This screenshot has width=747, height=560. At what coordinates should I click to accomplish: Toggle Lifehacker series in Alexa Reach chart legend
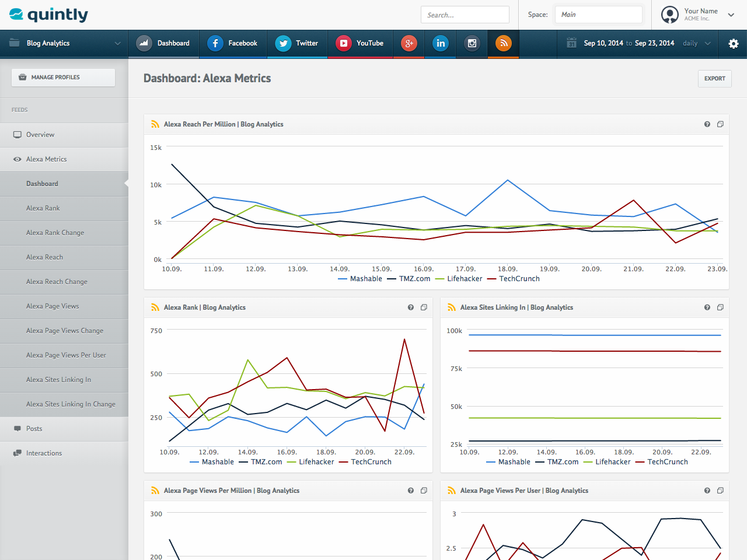(459, 279)
